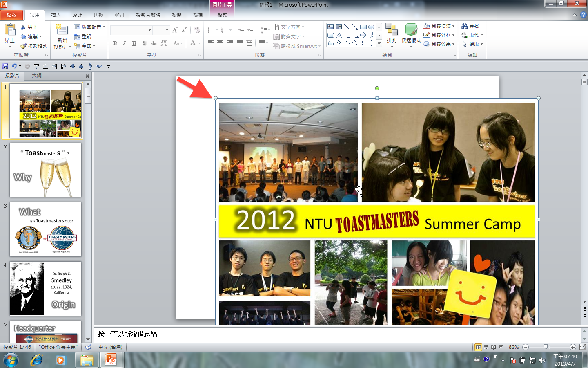This screenshot has width=588, height=368.
Task: Adjust the zoom slider handle
Action: click(x=546, y=347)
